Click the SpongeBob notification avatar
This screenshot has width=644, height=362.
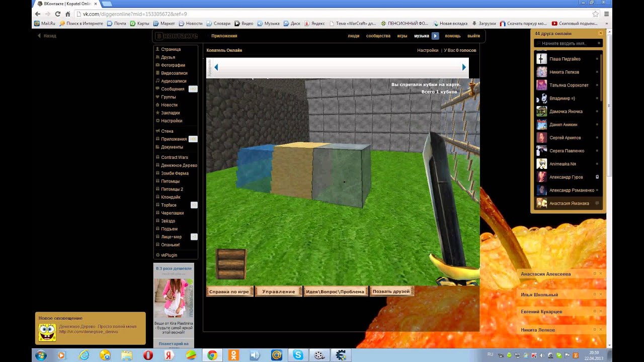point(47,332)
